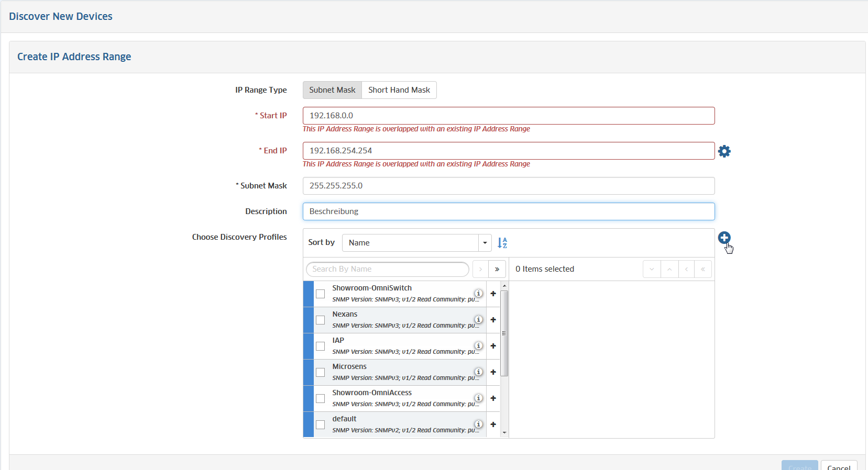Select the Subnet Mask range type
The height and width of the screenshot is (470, 868).
coord(332,90)
